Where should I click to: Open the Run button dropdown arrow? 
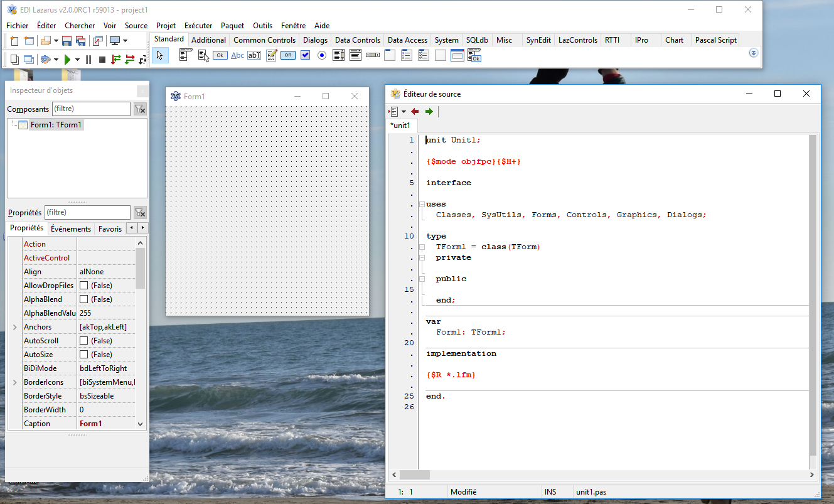point(77,59)
